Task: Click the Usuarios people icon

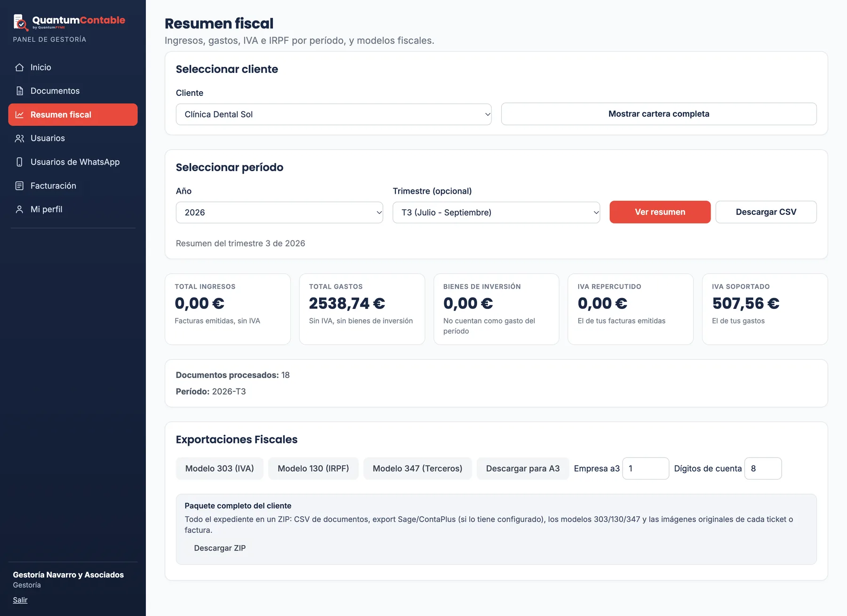Action: click(19, 138)
